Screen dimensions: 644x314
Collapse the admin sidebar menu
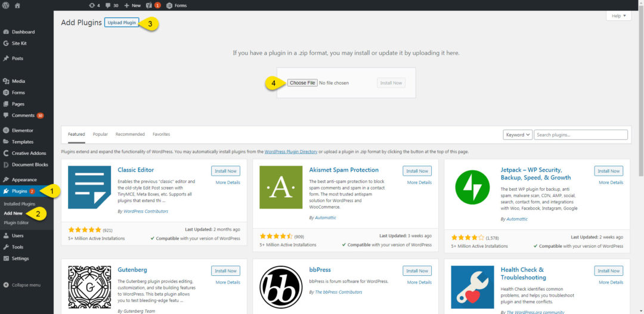pyautogui.click(x=22, y=285)
